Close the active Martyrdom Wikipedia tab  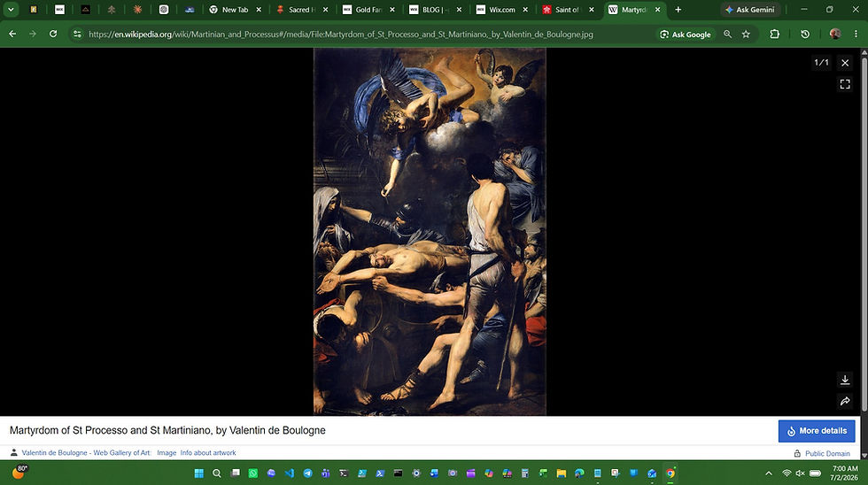pos(657,10)
